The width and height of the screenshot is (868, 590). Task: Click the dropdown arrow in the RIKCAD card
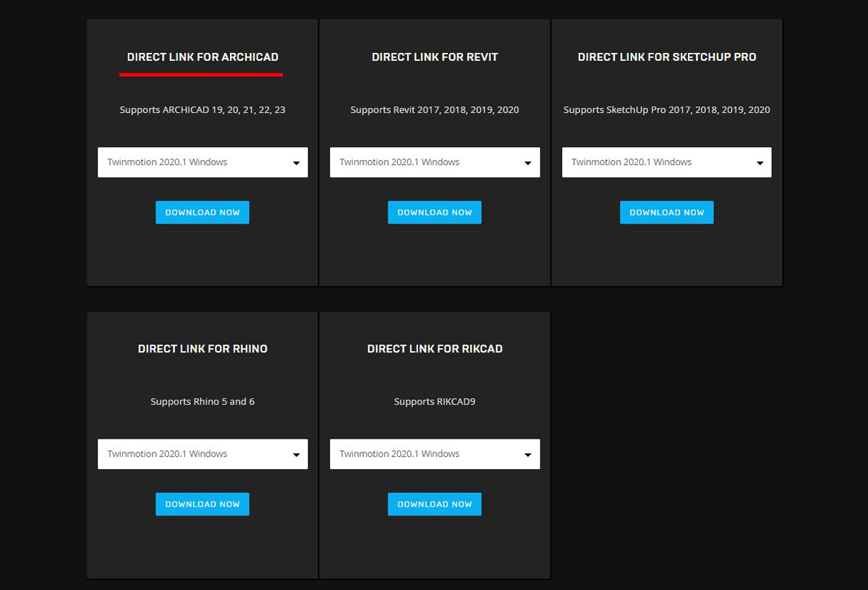[x=528, y=455]
